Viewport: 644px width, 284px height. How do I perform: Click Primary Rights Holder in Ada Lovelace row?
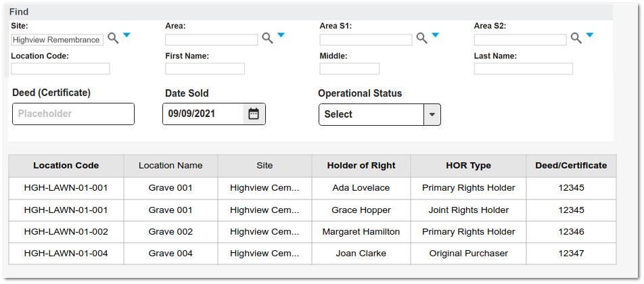point(468,188)
